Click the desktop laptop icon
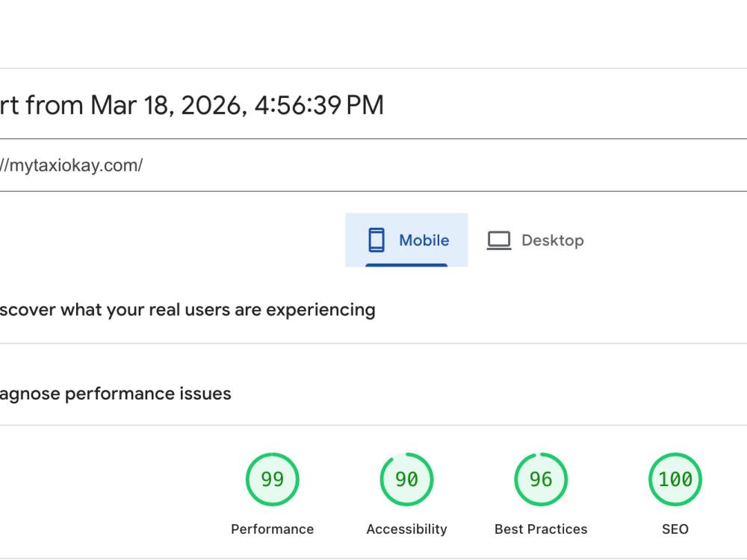The height and width of the screenshot is (560, 747). [x=499, y=240]
